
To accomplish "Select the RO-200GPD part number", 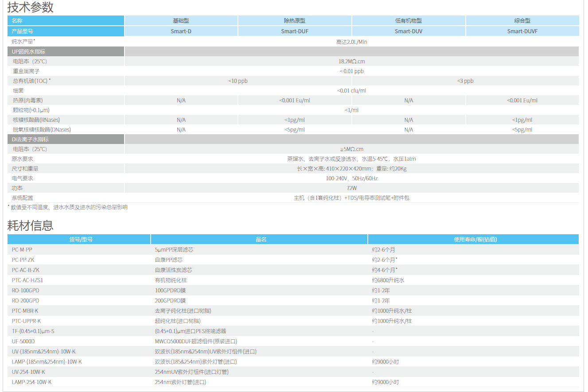I will (x=26, y=301).
